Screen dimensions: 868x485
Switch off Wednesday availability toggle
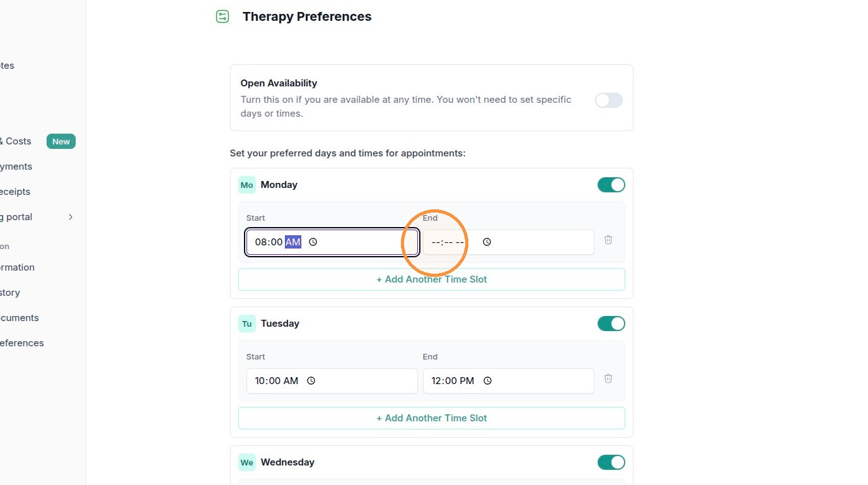point(611,462)
